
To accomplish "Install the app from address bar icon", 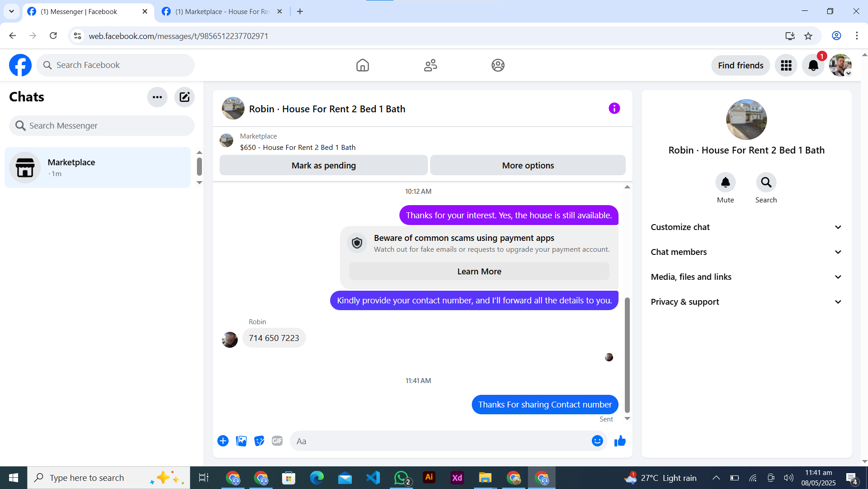I will 790,36.
